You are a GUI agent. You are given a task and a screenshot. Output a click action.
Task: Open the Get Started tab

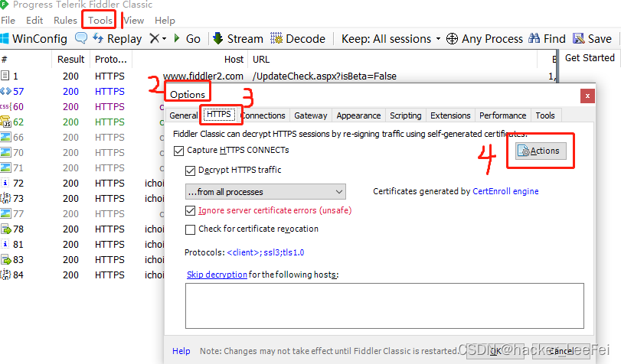(x=590, y=58)
